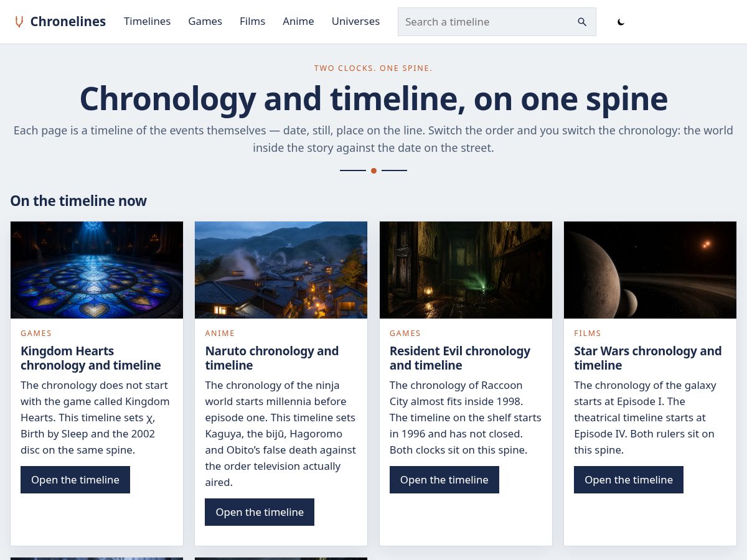Click the GAMES label on the Resident Evil card
The width and height of the screenshot is (747, 560).
(x=405, y=334)
